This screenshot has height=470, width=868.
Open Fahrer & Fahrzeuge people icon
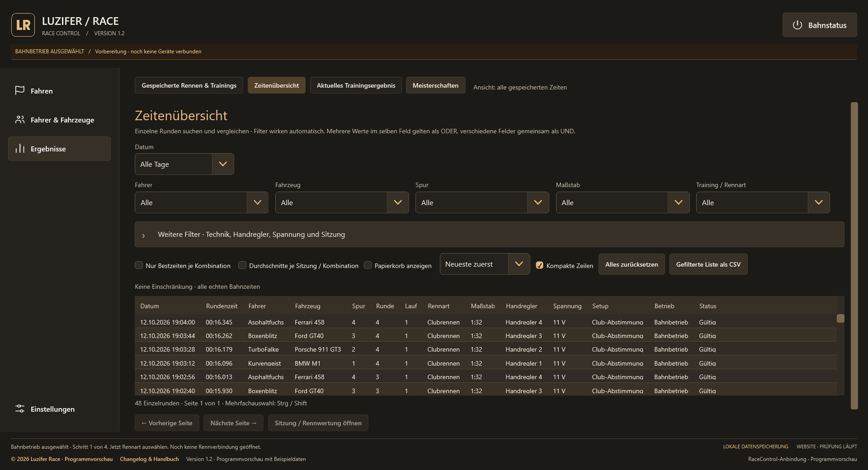pyautogui.click(x=20, y=120)
